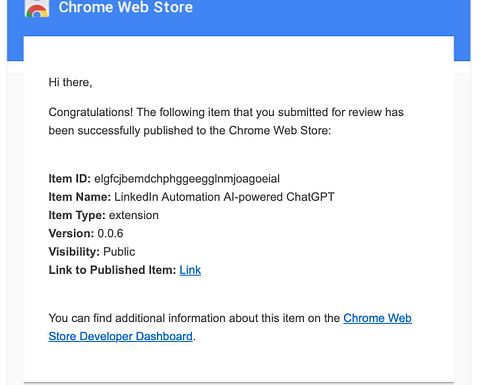The width and height of the screenshot is (480, 385).
Task: Click the Chrome Web Store rainbow logo icon
Action: click(x=37, y=8)
